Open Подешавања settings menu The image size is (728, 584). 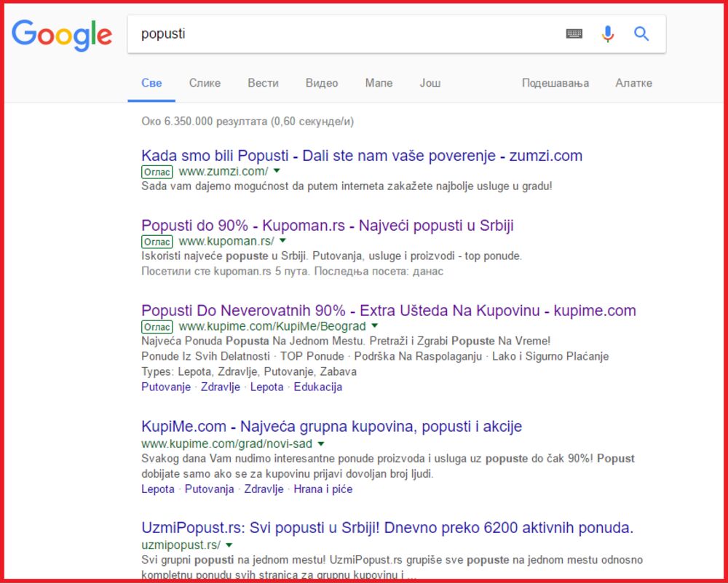tap(555, 83)
